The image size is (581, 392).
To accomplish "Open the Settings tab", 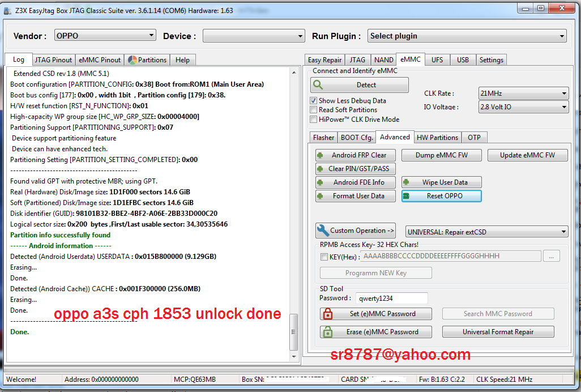I will pyautogui.click(x=492, y=60).
